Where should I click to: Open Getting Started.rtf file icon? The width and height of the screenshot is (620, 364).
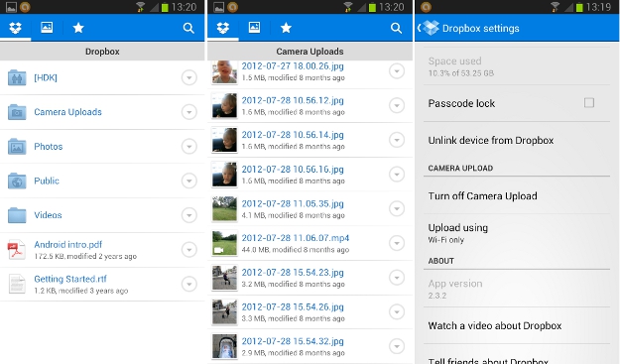click(17, 285)
